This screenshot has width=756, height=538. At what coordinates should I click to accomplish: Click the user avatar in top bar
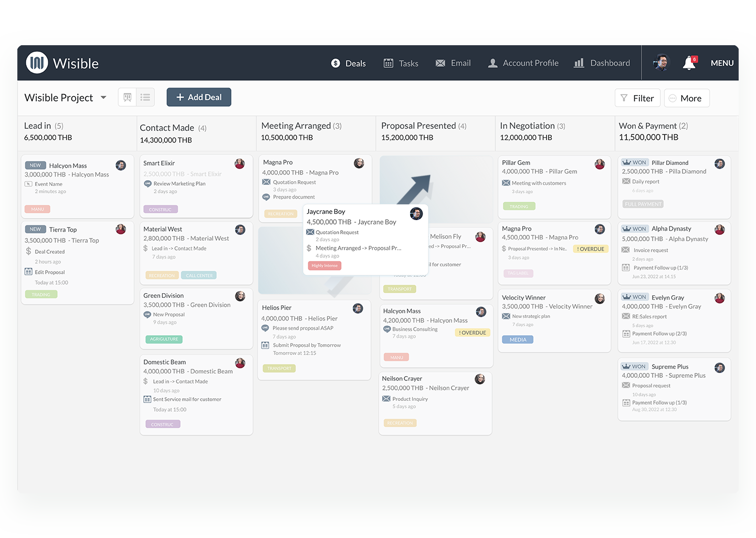tap(661, 63)
